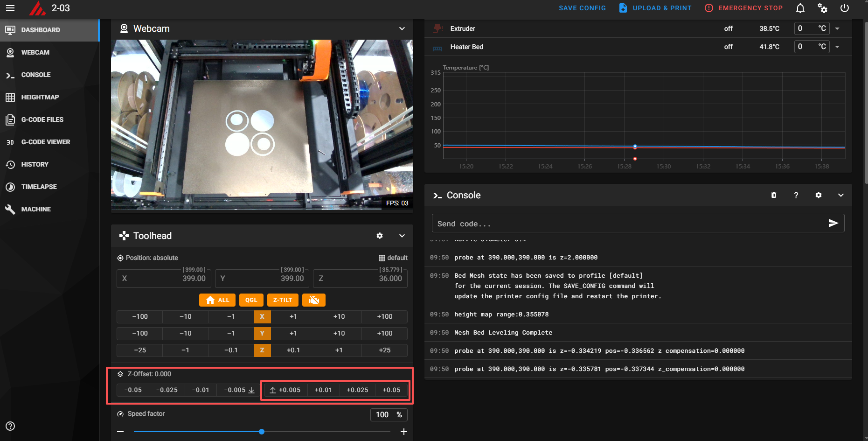Click the QGL button
The height and width of the screenshot is (441, 868).
point(251,300)
